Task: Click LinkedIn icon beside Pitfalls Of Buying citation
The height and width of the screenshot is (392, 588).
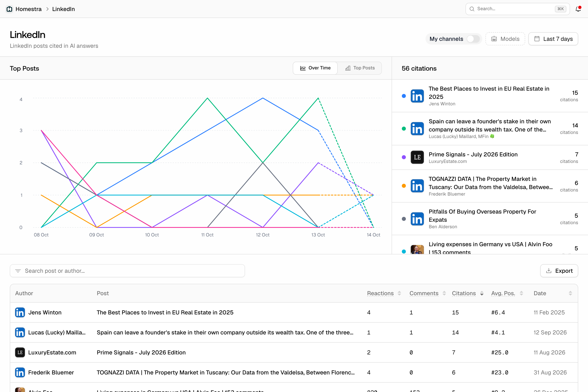Action: pos(417,219)
